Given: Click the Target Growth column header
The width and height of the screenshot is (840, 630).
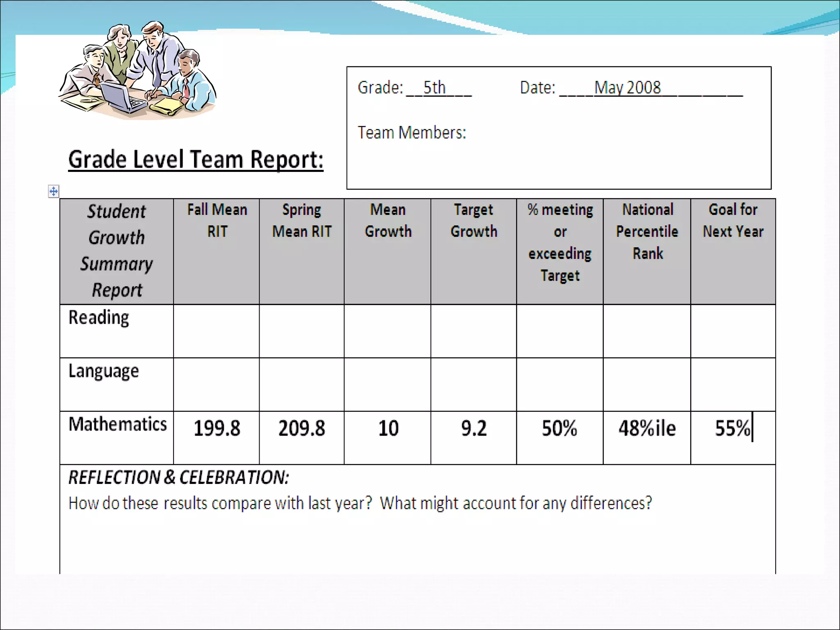Looking at the screenshot, I should point(474,221).
